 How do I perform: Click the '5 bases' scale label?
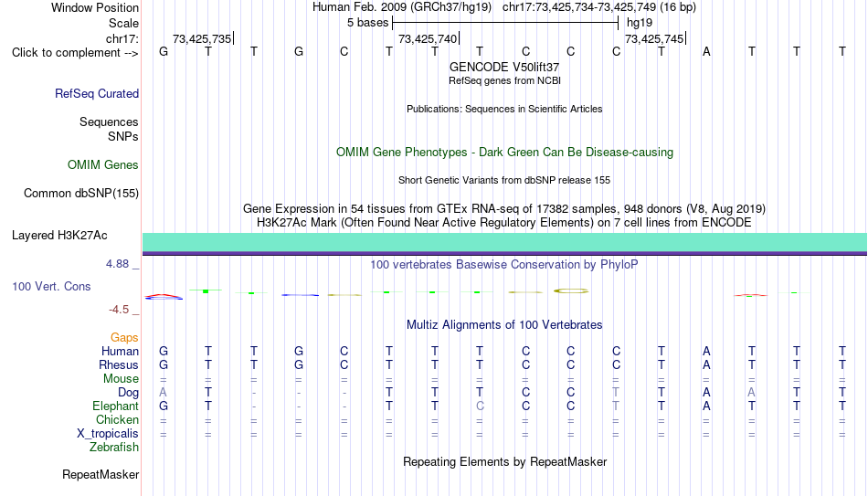pos(367,23)
